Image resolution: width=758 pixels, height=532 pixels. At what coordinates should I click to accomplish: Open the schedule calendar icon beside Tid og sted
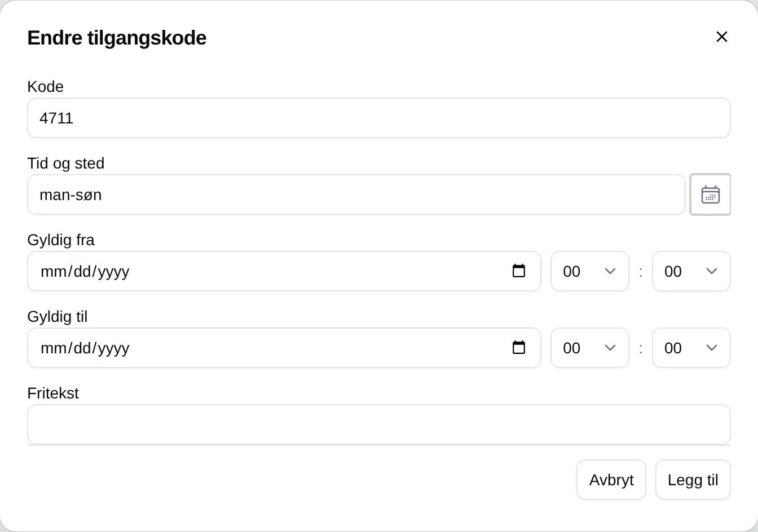point(710,194)
